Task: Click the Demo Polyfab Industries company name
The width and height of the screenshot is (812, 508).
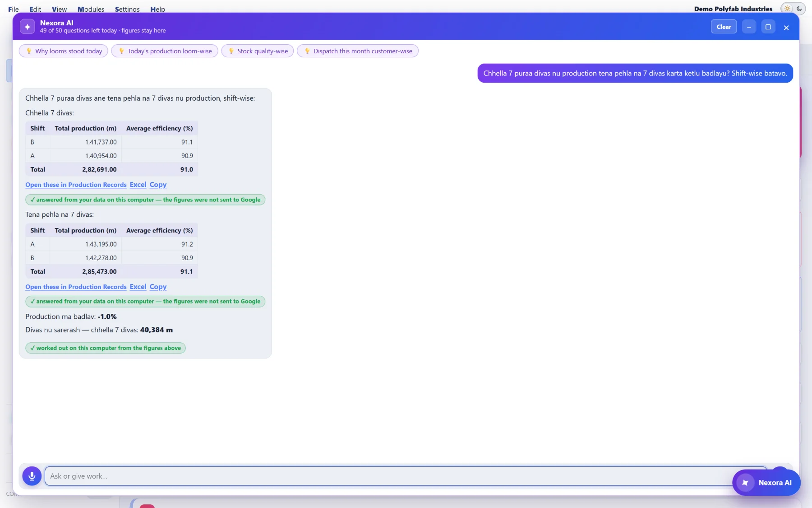Action: coord(733,9)
